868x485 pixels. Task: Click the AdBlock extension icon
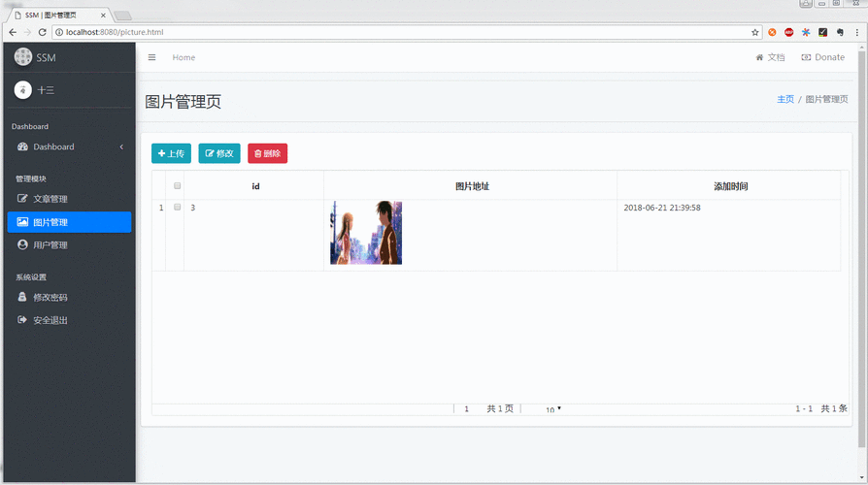click(x=788, y=32)
